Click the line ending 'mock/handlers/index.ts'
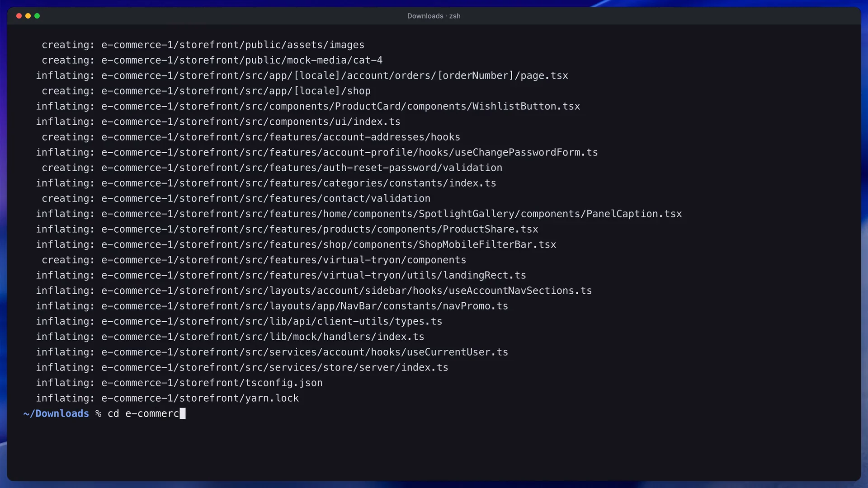The image size is (868, 488). tap(230, 337)
